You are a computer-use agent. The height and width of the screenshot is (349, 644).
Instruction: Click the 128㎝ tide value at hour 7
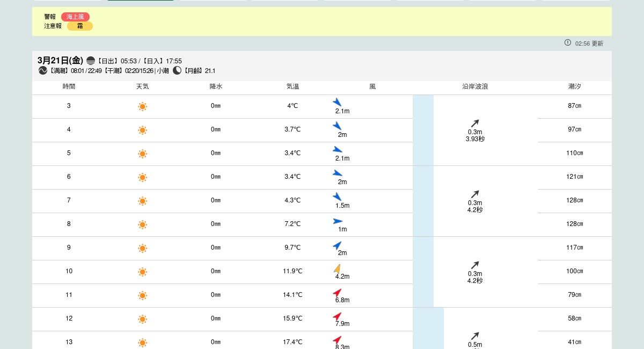pos(574,200)
